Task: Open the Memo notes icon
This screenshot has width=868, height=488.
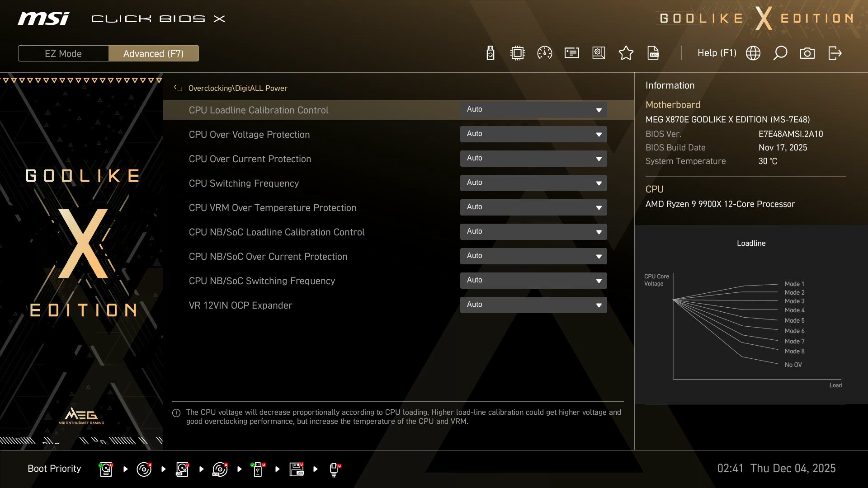Action: click(571, 53)
